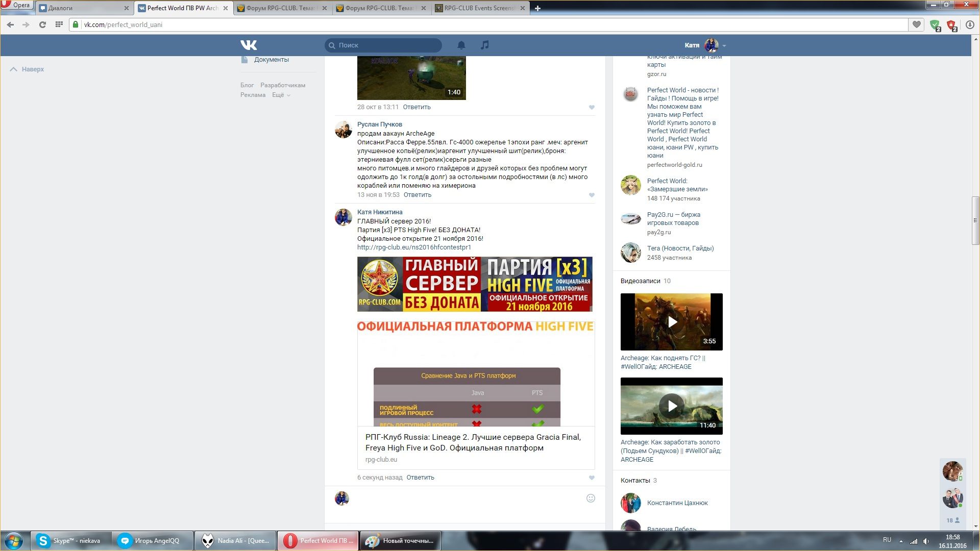Open Perfect World Замерзшие земли group

677,185
